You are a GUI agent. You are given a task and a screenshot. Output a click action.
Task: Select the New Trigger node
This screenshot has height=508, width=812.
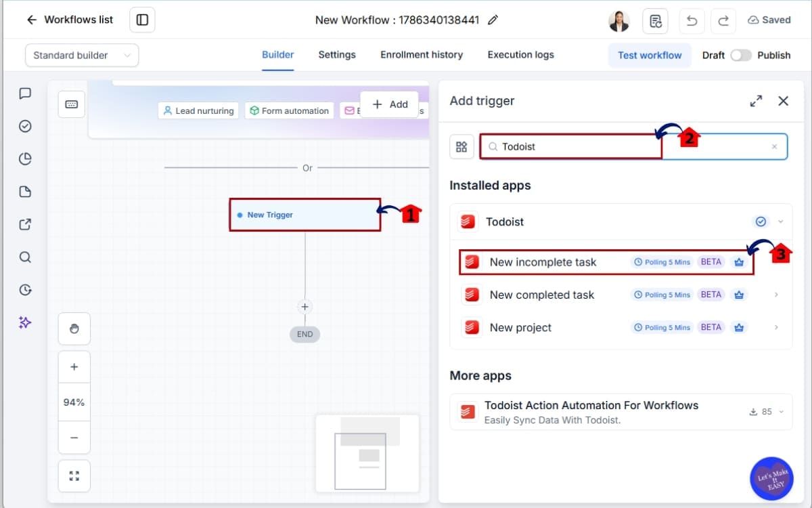coord(305,215)
